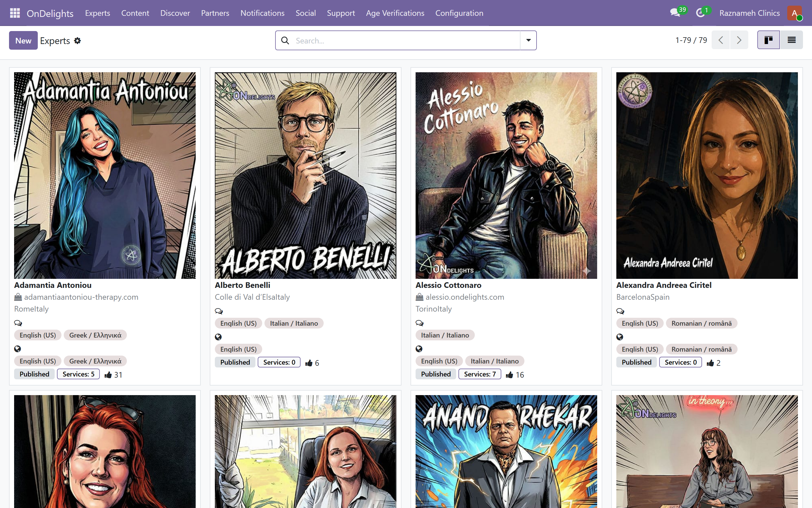The width and height of the screenshot is (812, 508).
Task: Open Alexandra Andreea Ciritel's portrait thumbnail
Action: pyautogui.click(x=707, y=175)
